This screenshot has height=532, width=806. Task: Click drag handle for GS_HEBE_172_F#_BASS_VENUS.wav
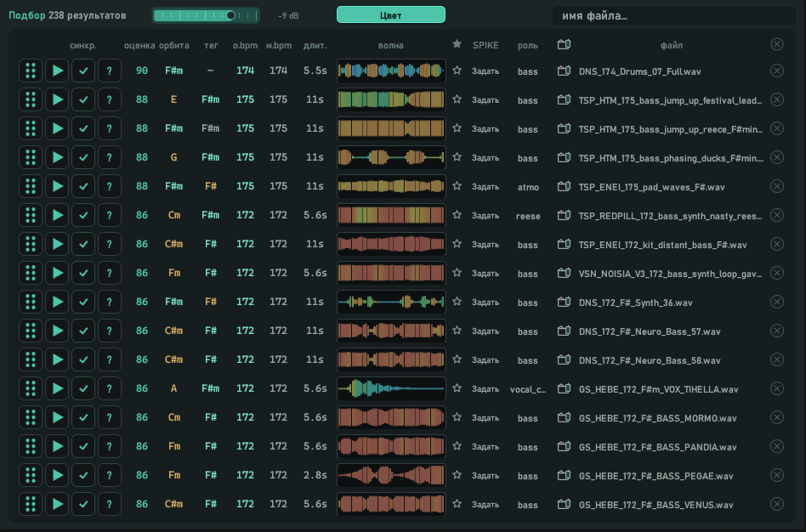(31, 504)
